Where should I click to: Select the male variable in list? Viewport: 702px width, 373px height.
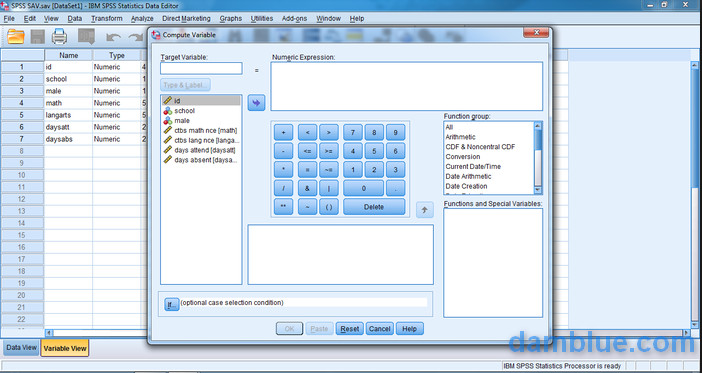[201, 120]
